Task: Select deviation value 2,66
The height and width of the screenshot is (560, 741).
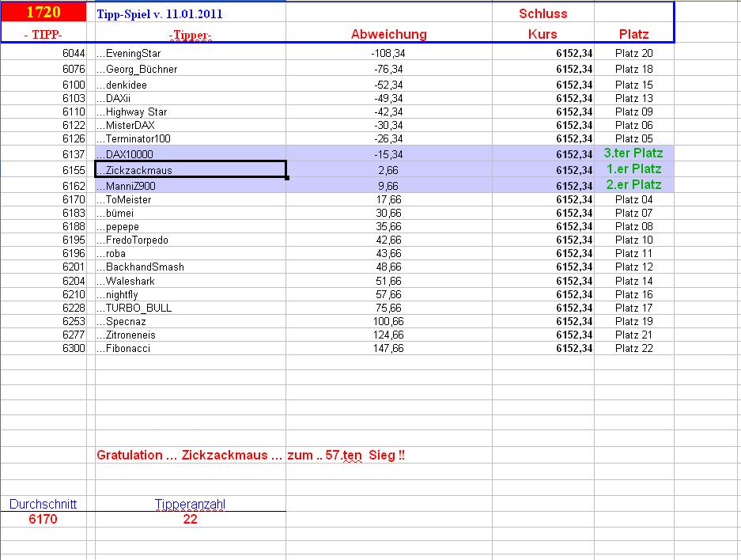Action: 388,170
